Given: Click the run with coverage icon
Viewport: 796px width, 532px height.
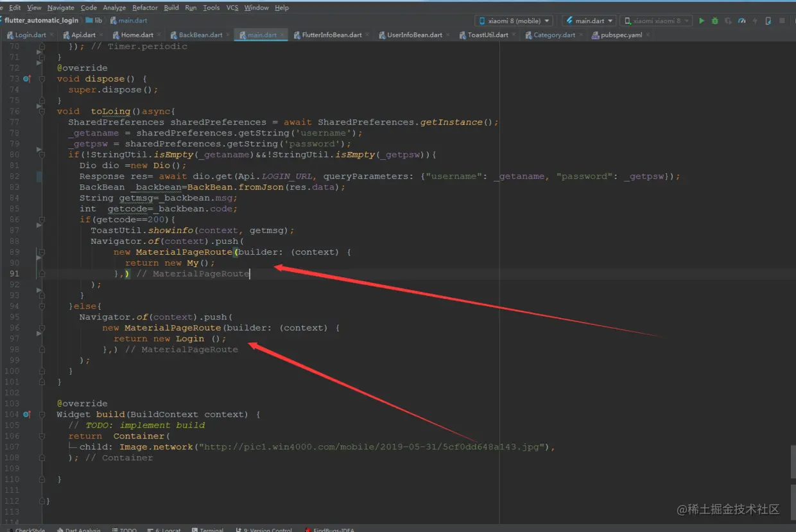Looking at the screenshot, I should [728, 21].
